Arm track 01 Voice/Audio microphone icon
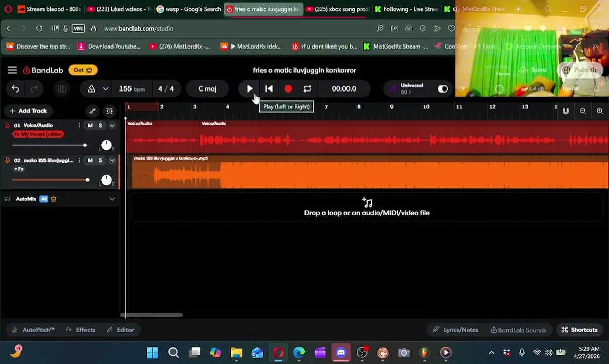Image resolution: width=609 pixels, height=364 pixels. tap(7, 125)
